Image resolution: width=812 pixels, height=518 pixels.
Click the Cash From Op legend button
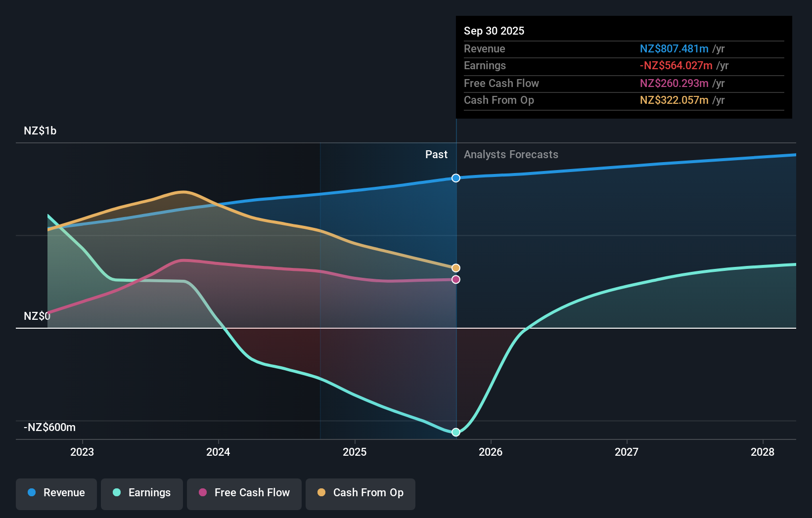pyautogui.click(x=361, y=493)
